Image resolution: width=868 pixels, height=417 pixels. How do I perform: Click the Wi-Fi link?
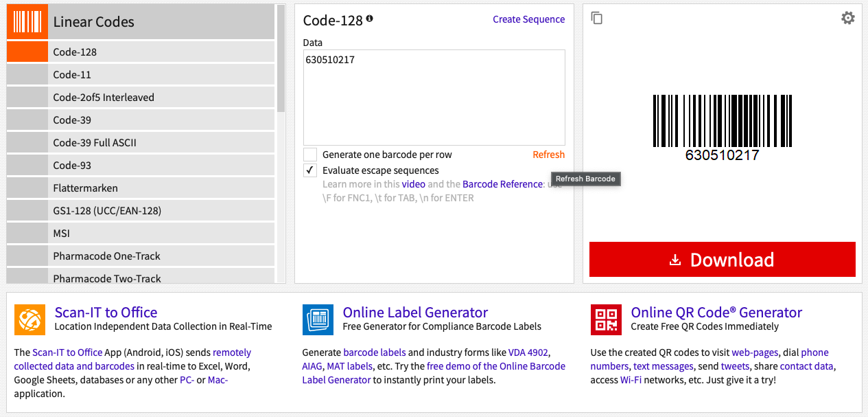(631, 380)
